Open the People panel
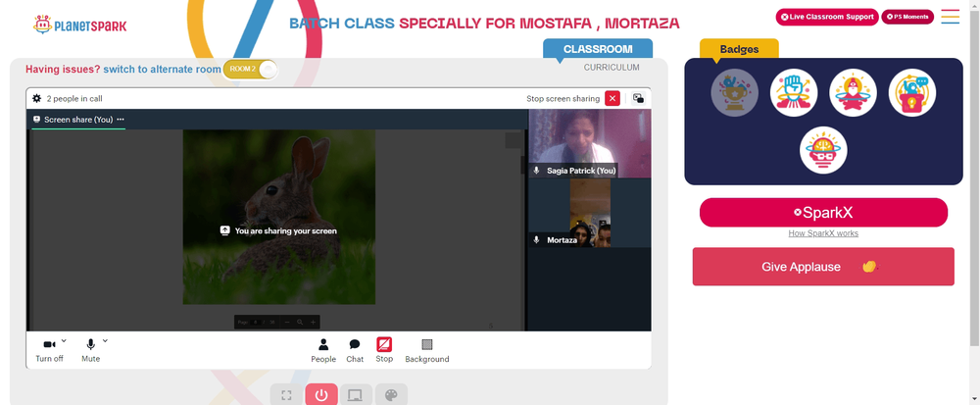 click(323, 351)
